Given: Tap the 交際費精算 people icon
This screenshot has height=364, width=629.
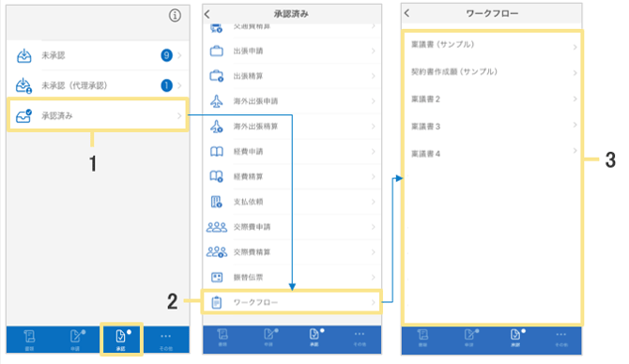Looking at the screenshot, I should click(217, 251).
